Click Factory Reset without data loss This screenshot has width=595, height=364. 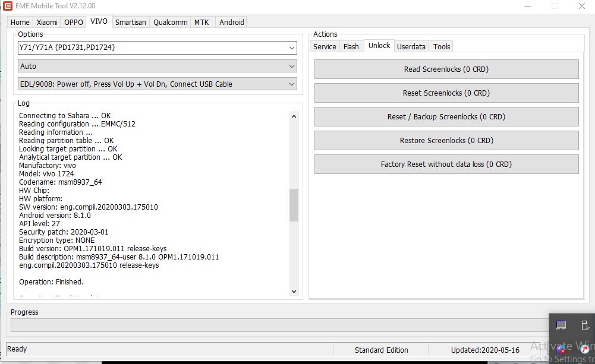click(x=446, y=164)
